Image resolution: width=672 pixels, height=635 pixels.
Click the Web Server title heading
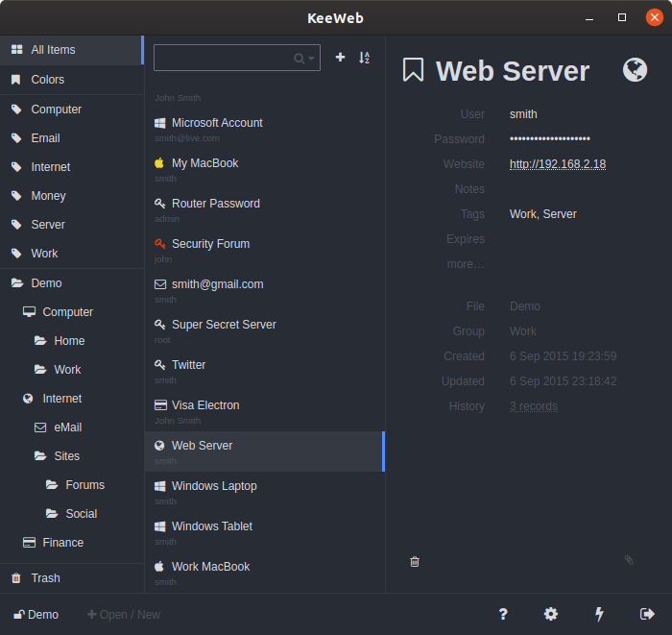tap(513, 71)
